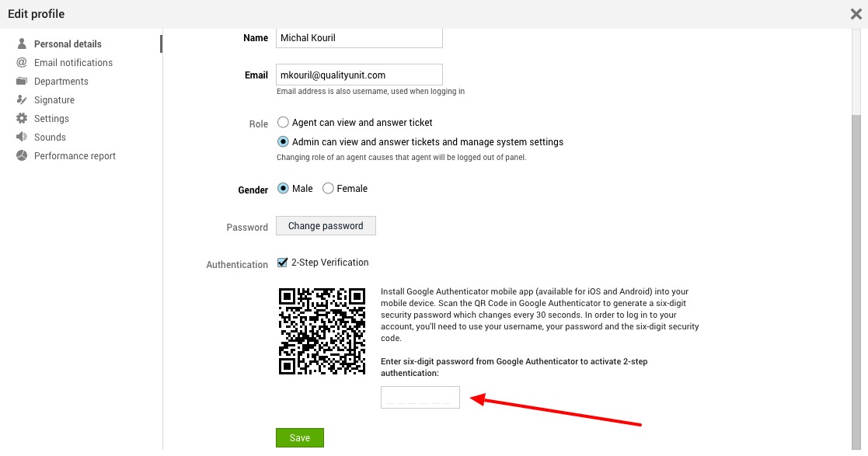Click the Google Authenticator QR code
The image size is (868, 456).
point(322,331)
